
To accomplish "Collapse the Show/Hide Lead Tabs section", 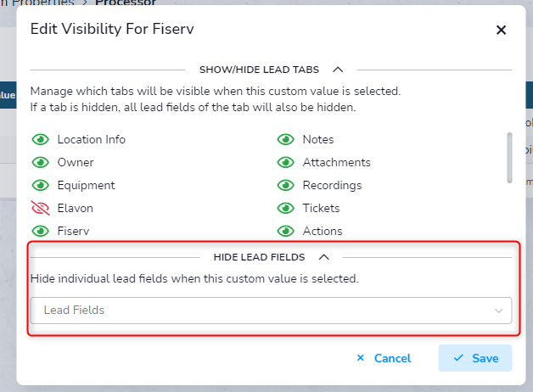I will coord(338,70).
